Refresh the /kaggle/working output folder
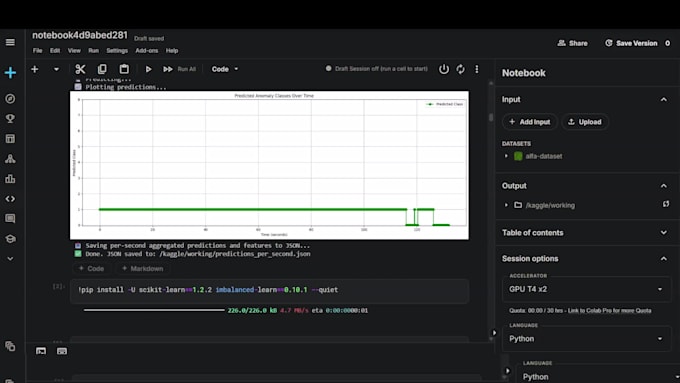Viewport: 680px width, 383px height. pos(666,204)
